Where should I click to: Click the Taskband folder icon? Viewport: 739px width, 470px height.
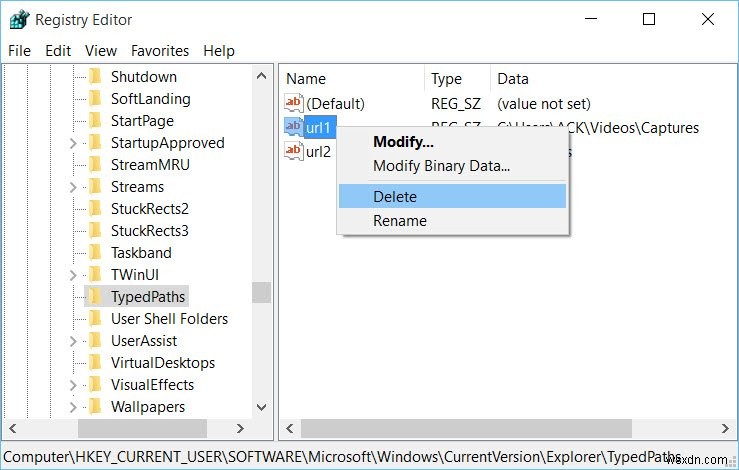[95, 253]
